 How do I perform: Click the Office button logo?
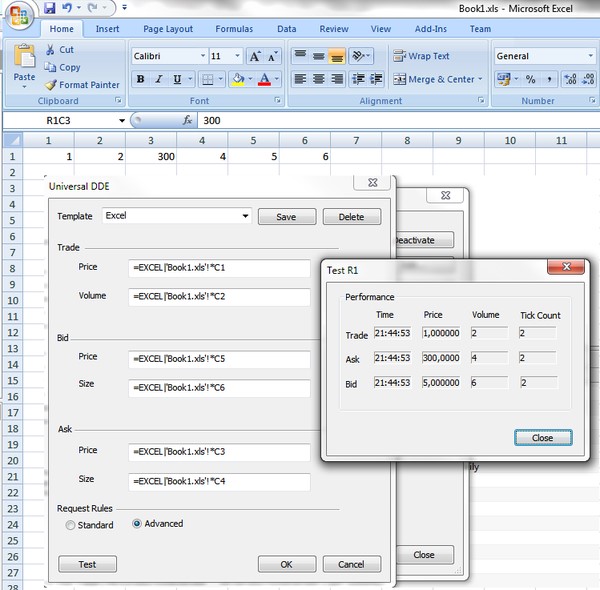pos(19,16)
